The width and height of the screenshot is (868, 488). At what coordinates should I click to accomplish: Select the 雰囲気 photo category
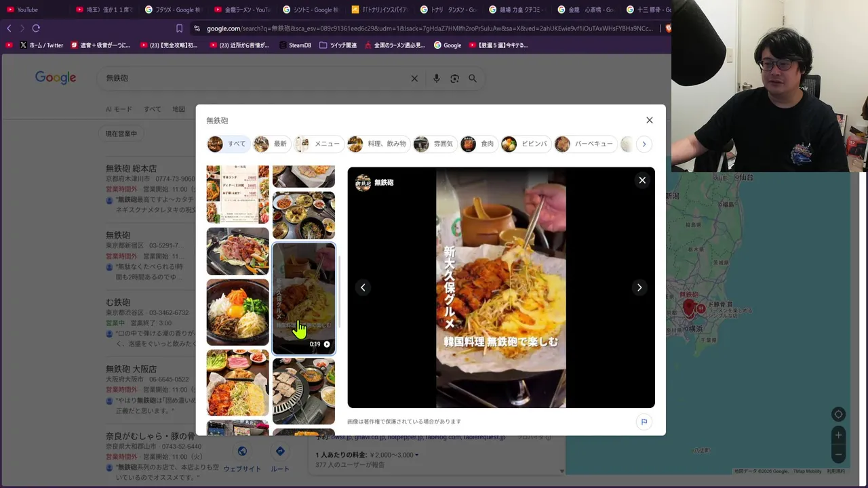point(434,144)
